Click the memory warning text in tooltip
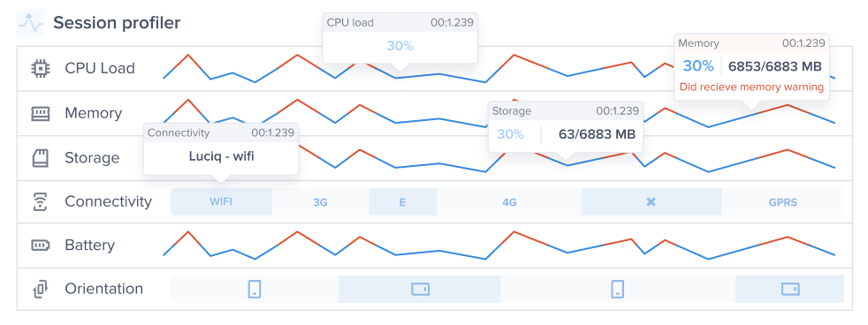Viewport: 868px width, 325px height. pos(751,87)
